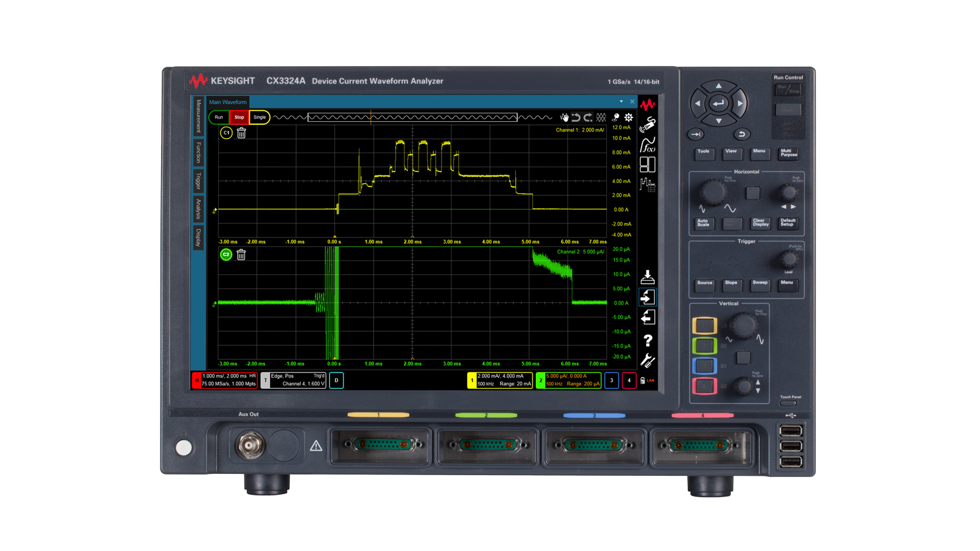The height and width of the screenshot is (551, 980).
Task: Click the window layout icon in sidebar
Action: (x=647, y=164)
